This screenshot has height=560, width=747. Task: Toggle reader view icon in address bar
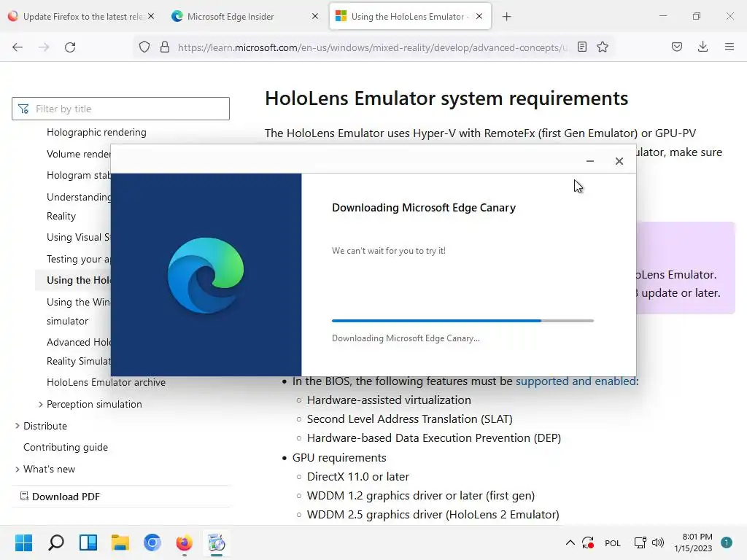coord(581,47)
